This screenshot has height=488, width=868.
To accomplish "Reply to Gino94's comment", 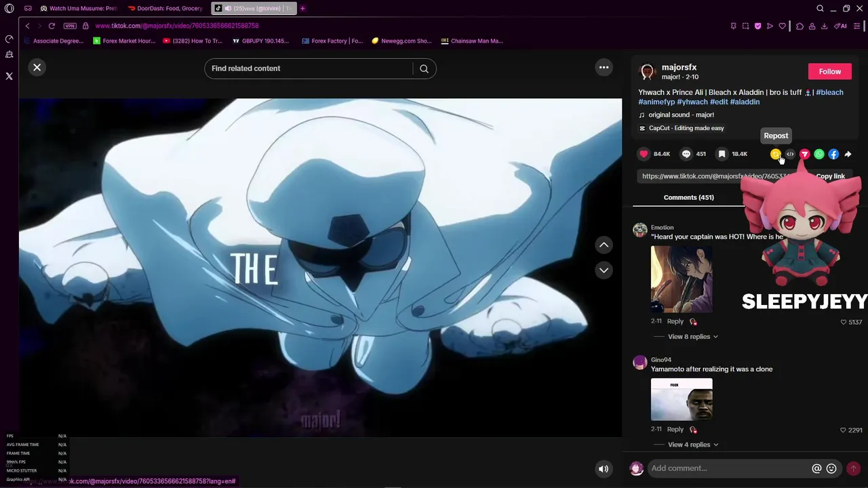I will point(675,429).
